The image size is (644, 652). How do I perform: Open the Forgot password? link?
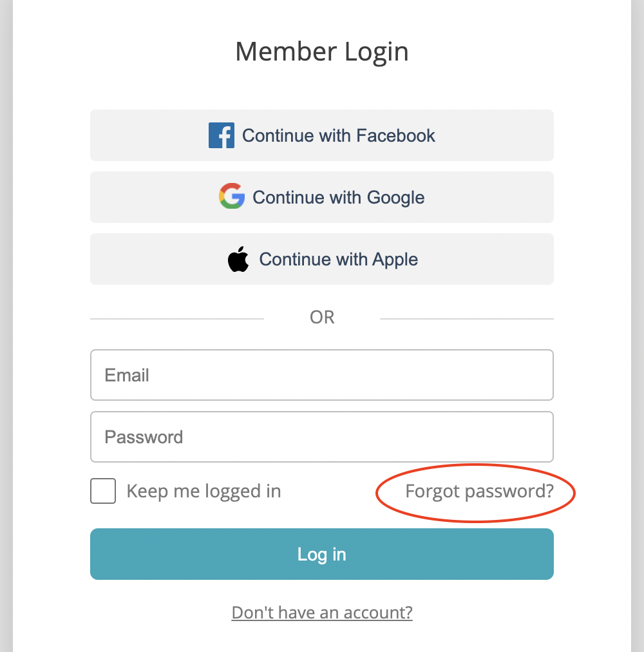coord(479,492)
